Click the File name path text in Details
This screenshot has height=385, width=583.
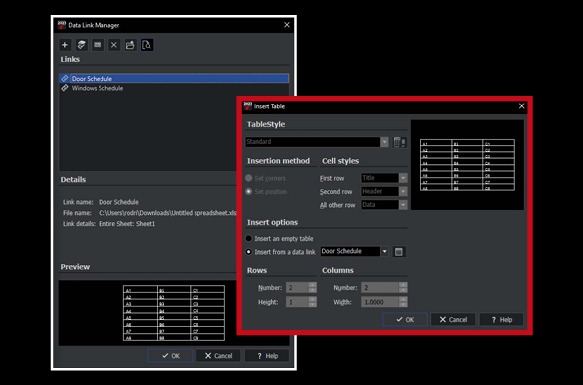(x=168, y=213)
